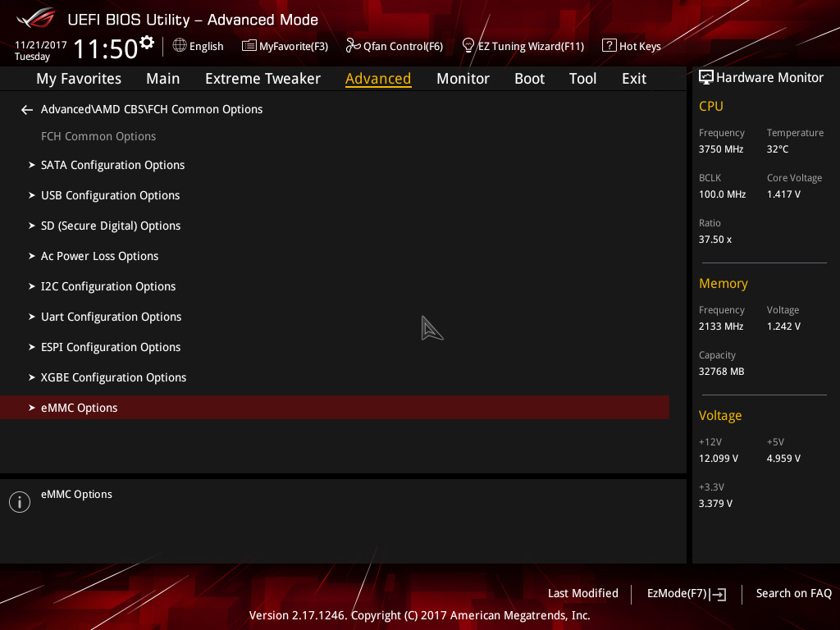840x630 pixels.
Task: Click the ROG logo icon
Action: point(36,18)
